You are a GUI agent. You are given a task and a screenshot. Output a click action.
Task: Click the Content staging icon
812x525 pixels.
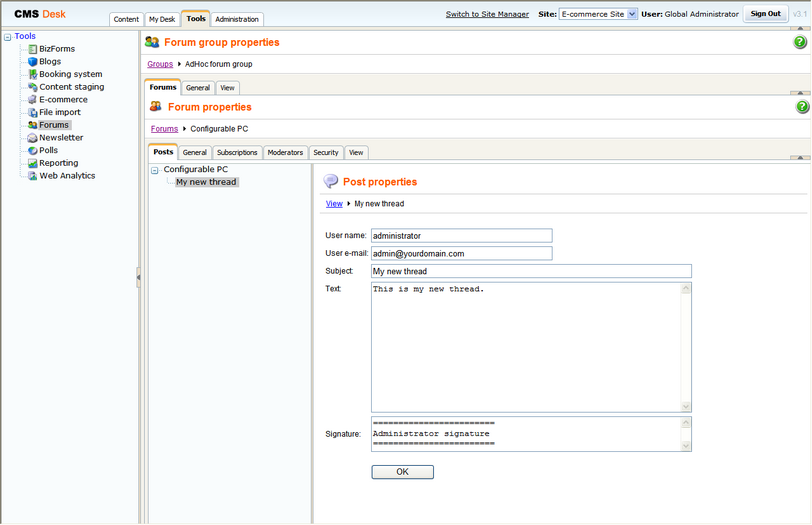[33, 87]
